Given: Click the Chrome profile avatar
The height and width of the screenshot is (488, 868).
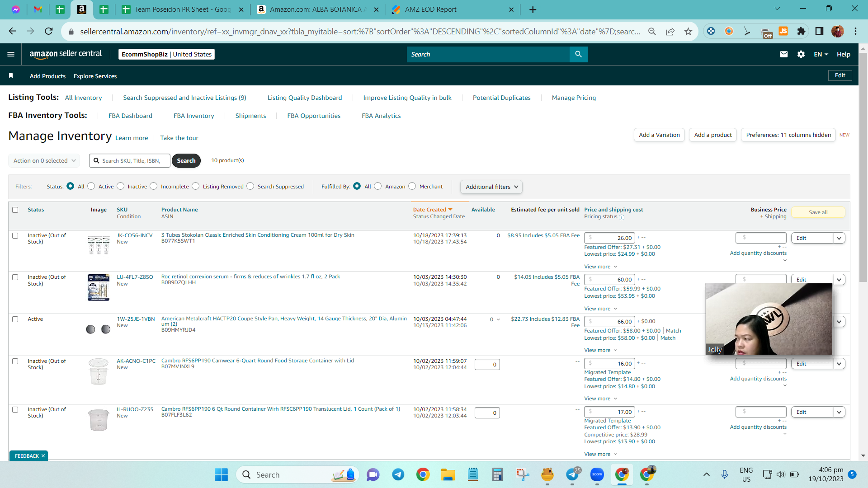Looking at the screenshot, I should [x=837, y=31].
